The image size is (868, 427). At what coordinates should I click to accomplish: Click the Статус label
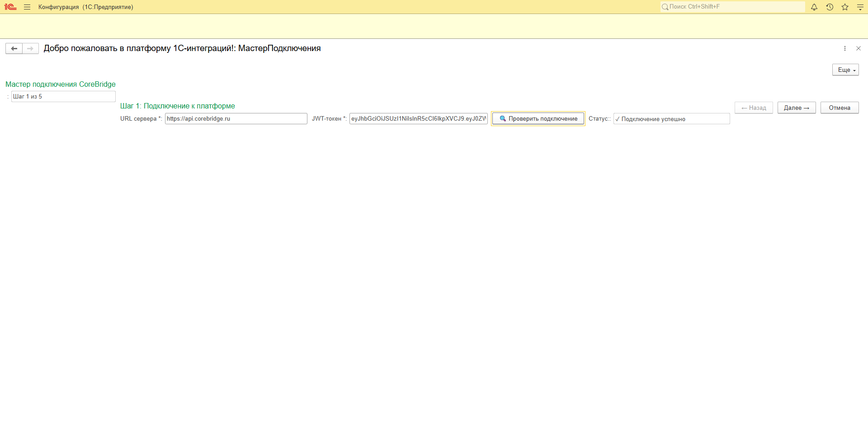click(599, 119)
